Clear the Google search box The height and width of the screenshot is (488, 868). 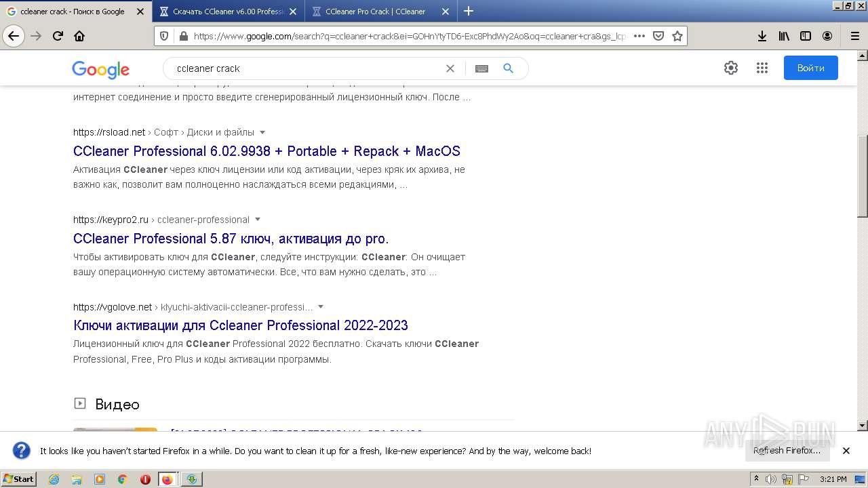pos(450,68)
